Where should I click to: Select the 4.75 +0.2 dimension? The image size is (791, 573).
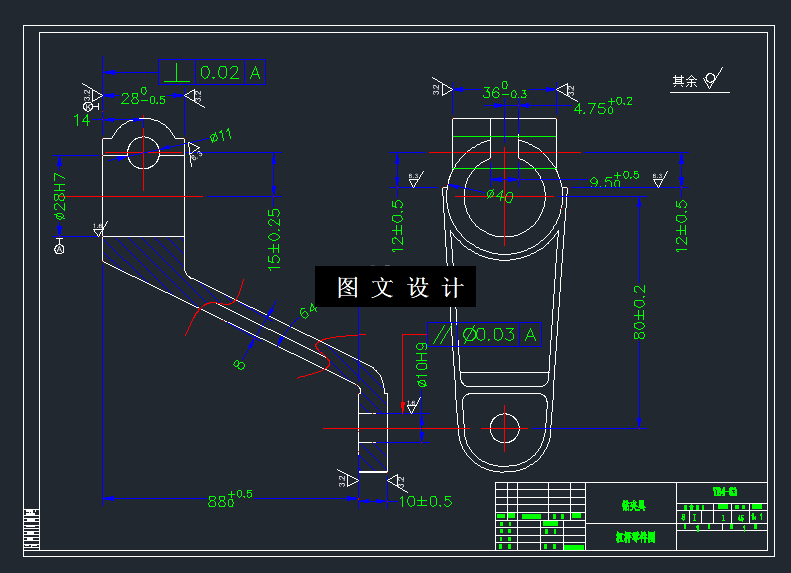[x=603, y=105]
